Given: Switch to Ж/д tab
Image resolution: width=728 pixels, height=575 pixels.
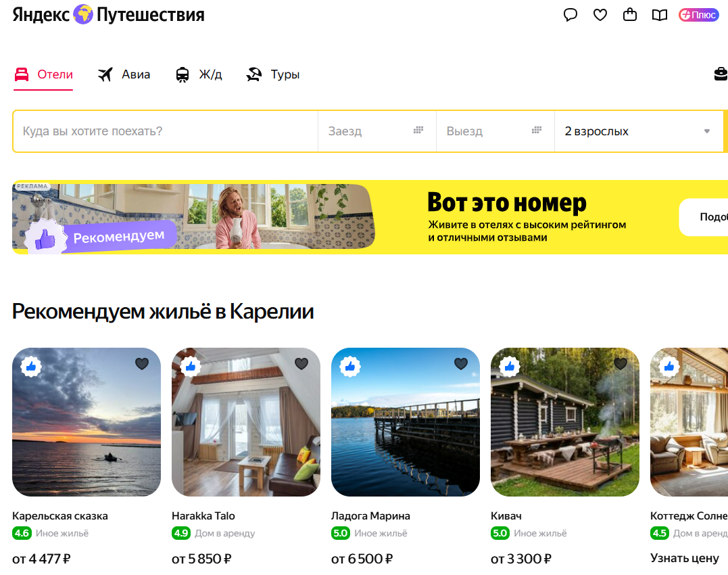Looking at the screenshot, I should 199,74.
